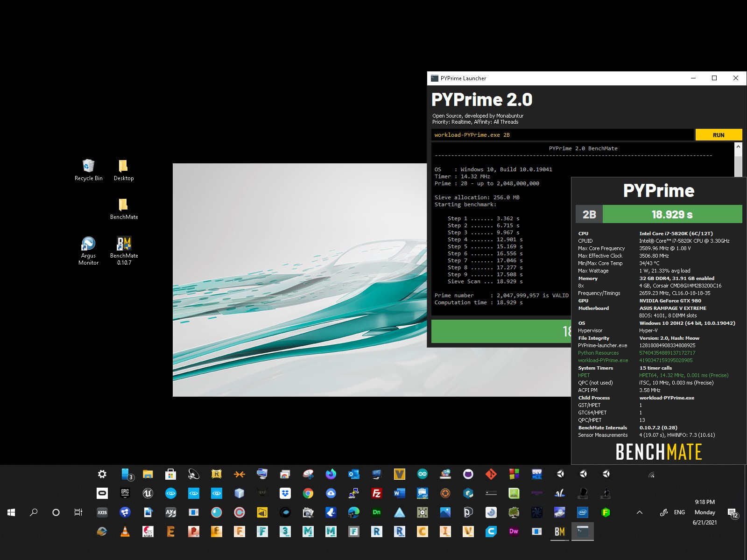The height and width of the screenshot is (560, 747).
Task: Open the AXIS icon in taskbar
Action: point(102,512)
